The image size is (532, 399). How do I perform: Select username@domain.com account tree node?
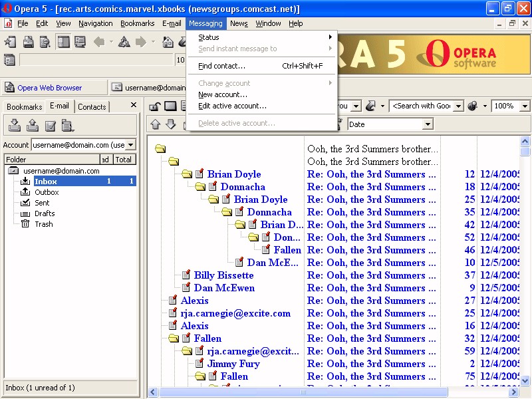61,171
